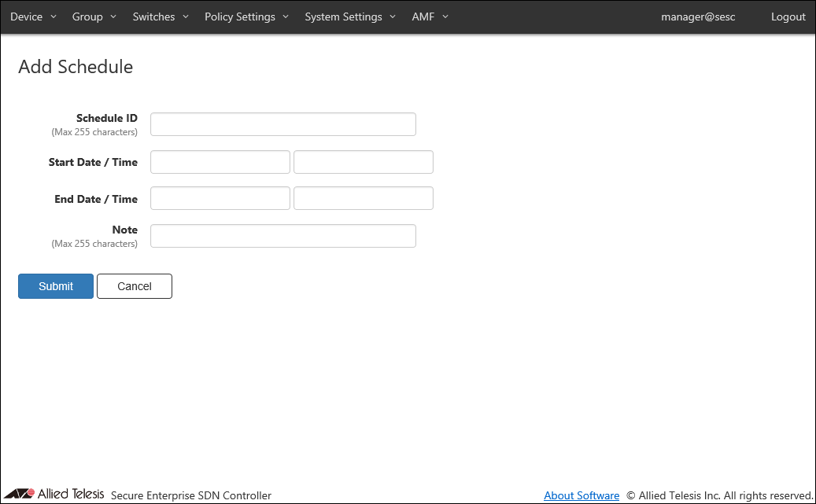This screenshot has height=504, width=816.
Task: Click the Start Time input field
Action: point(363,162)
